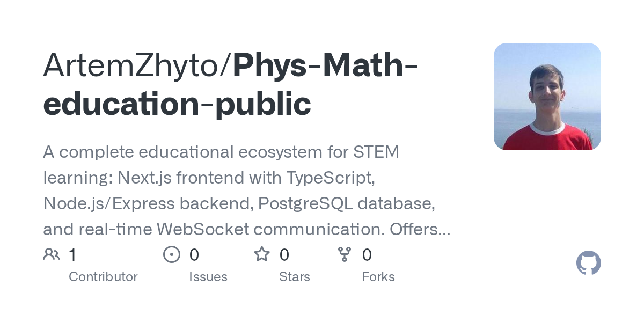
Task: Open the ArtemZhyto owner name
Action: pyautogui.click(x=134, y=64)
